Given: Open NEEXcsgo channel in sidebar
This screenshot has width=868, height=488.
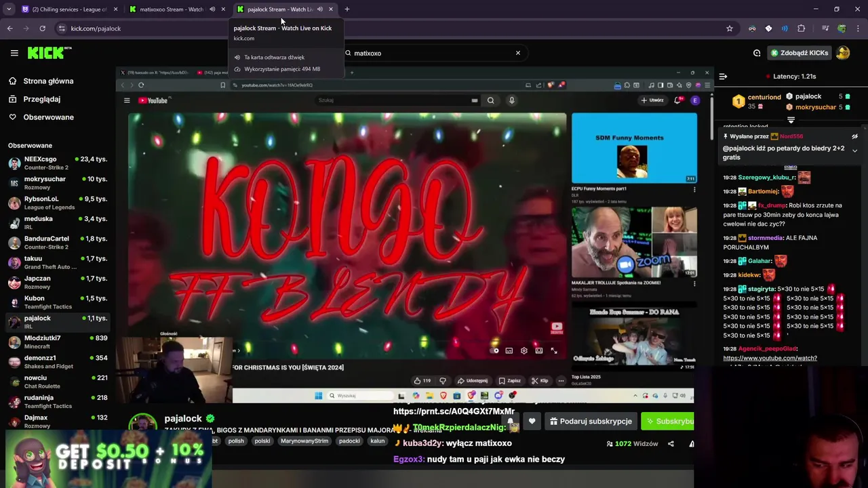Looking at the screenshot, I should 58,163.
